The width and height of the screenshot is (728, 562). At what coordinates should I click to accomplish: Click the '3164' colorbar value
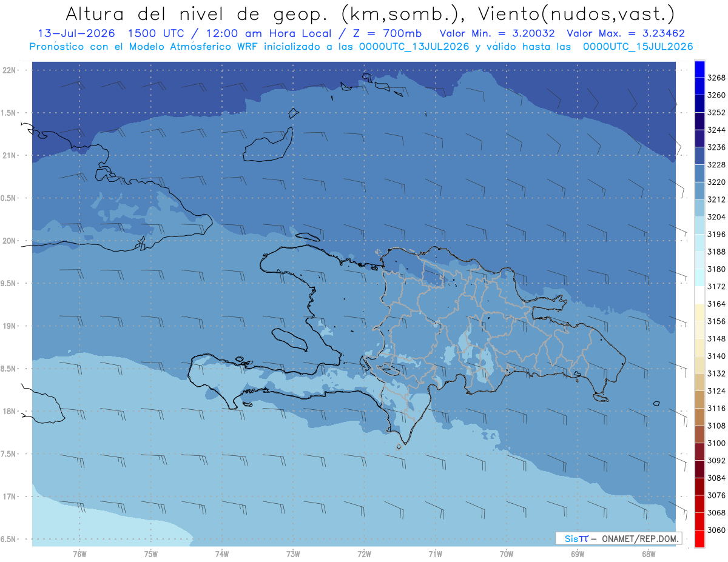(716, 304)
